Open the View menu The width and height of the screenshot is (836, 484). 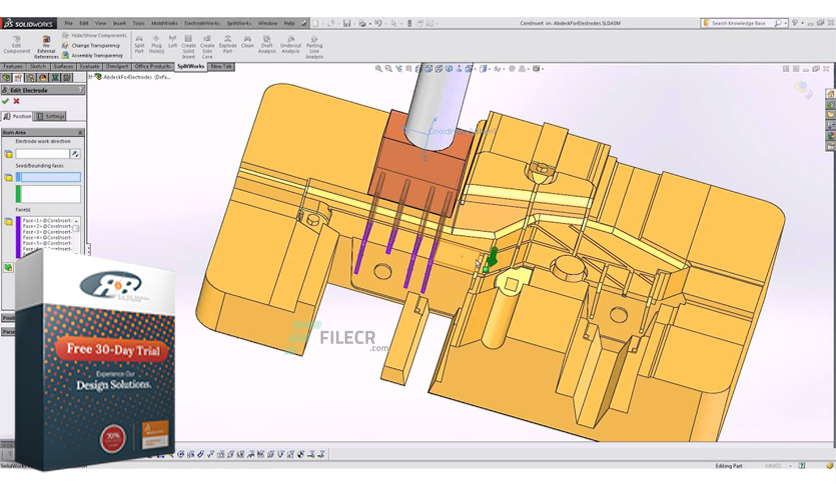coord(100,23)
